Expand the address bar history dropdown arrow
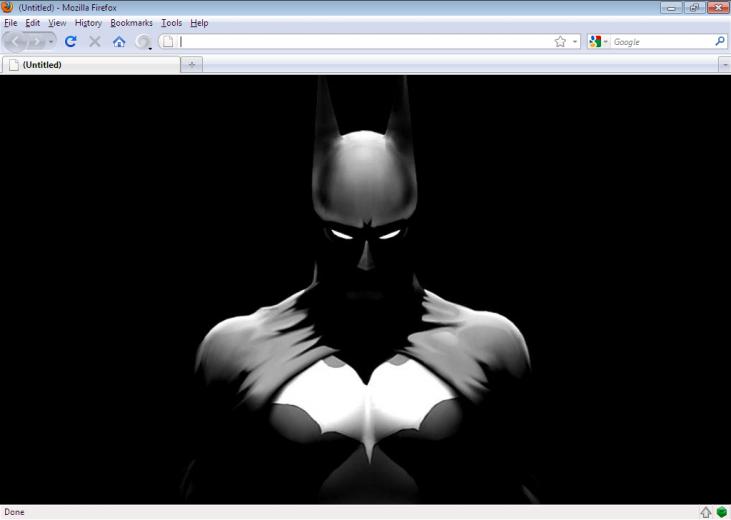Viewport: 731px width, 520px height. click(575, 42)
